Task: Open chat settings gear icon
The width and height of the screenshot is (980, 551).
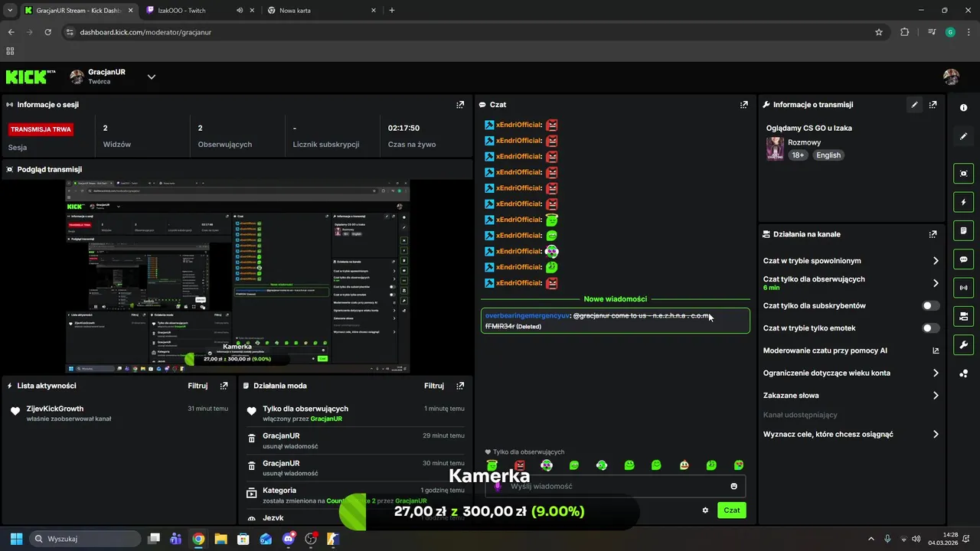Action: 705,510
